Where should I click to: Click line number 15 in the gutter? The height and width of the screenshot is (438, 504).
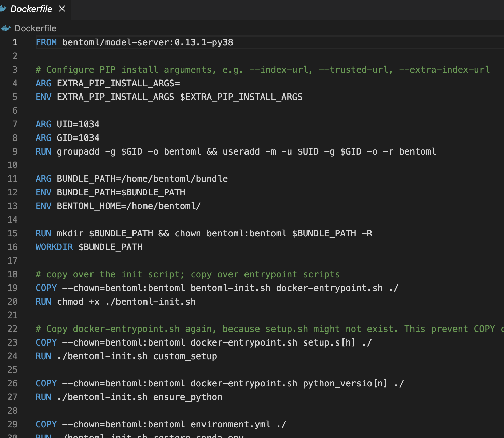(x=12, y=233)
